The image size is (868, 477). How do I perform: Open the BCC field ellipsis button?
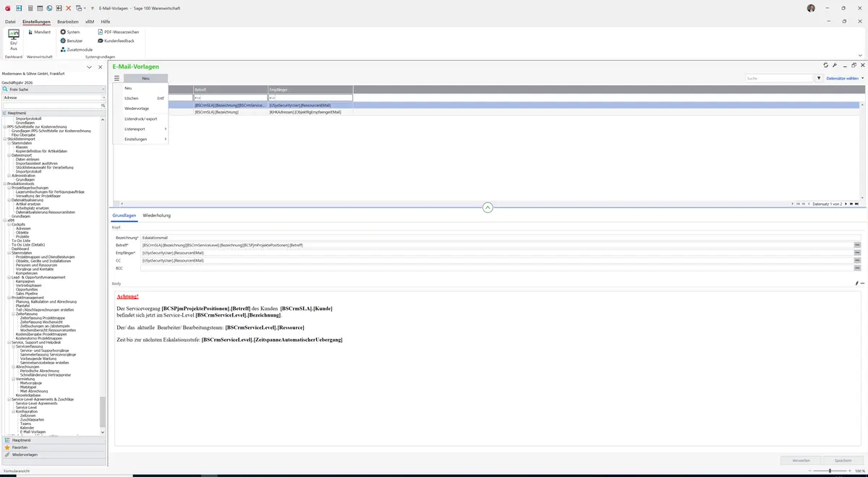(x=857, y=268)
